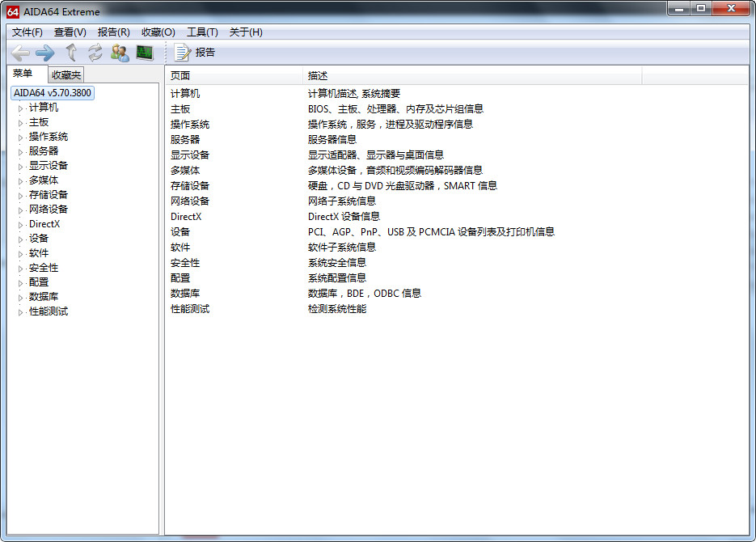Expand the 配置 tree node arrow
The image size is (756, 542).
pos(20,282)
